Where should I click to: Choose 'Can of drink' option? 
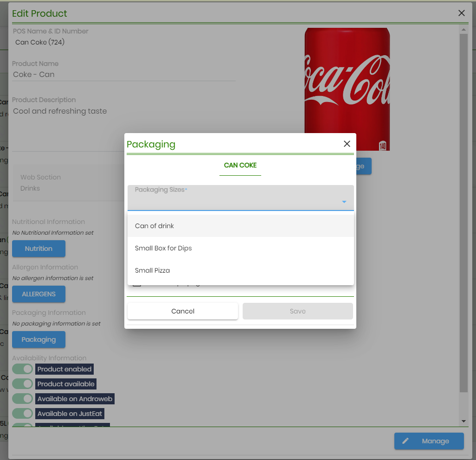click(240, 226)
